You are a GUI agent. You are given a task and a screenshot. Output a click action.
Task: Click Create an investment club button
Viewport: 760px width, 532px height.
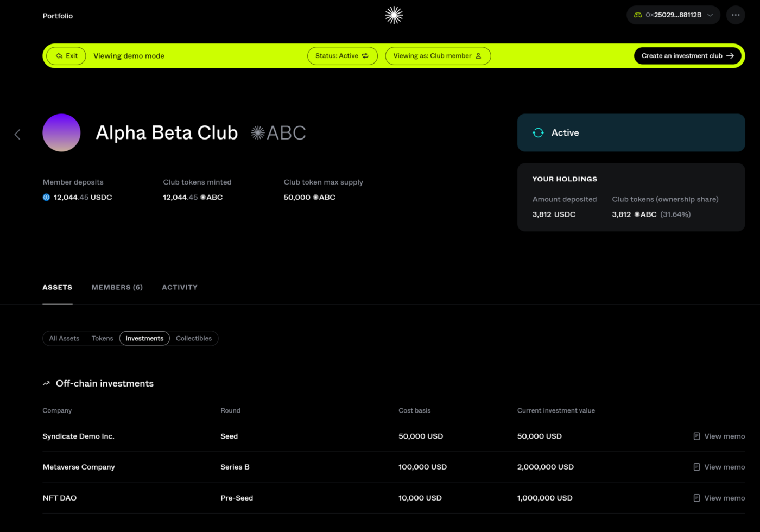(687, 56)
